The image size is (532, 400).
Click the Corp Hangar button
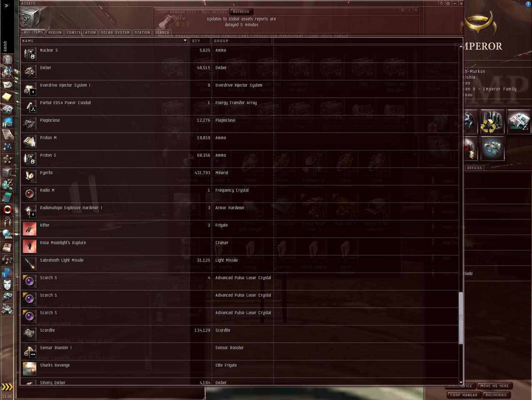coord(464,395)
